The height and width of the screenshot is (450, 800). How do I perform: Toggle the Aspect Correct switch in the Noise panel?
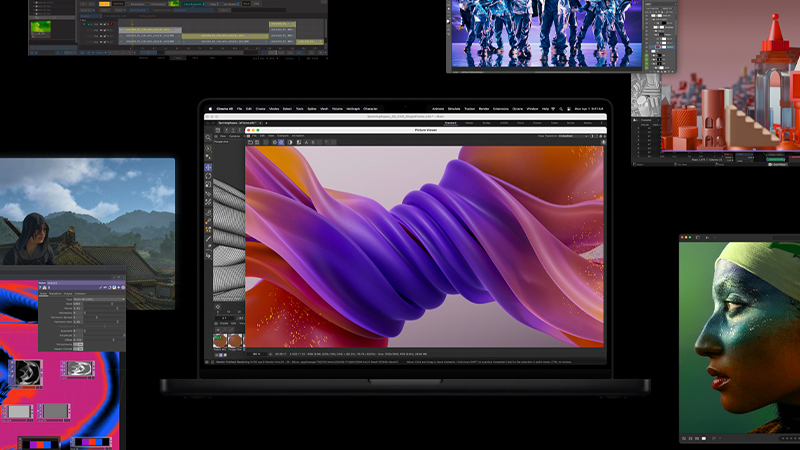point(78,349)
